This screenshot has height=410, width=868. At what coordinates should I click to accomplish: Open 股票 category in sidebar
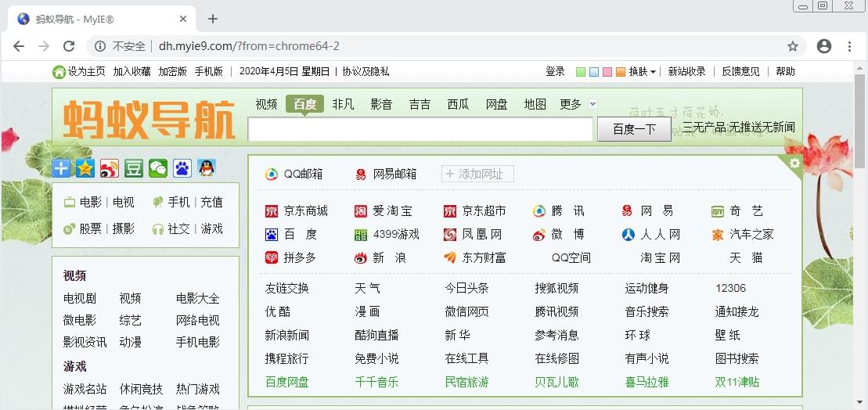click(x=90, y=229)
